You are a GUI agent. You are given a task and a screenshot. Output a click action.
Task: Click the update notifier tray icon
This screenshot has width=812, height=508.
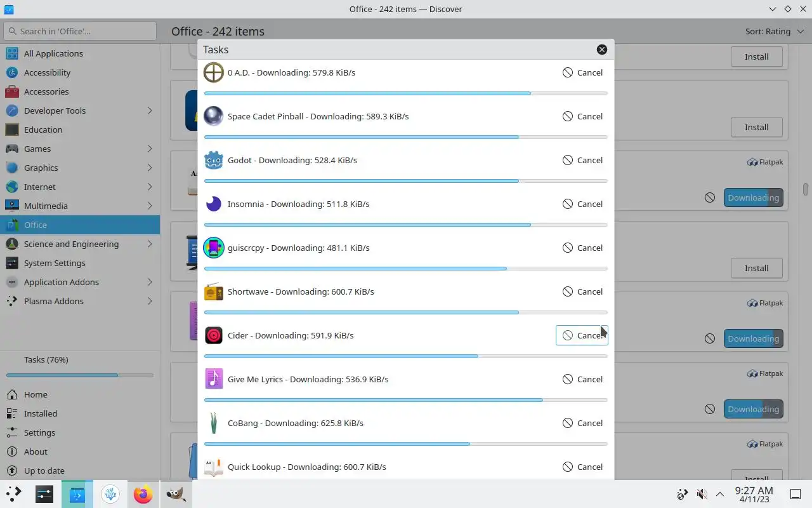tap(683, 494)
